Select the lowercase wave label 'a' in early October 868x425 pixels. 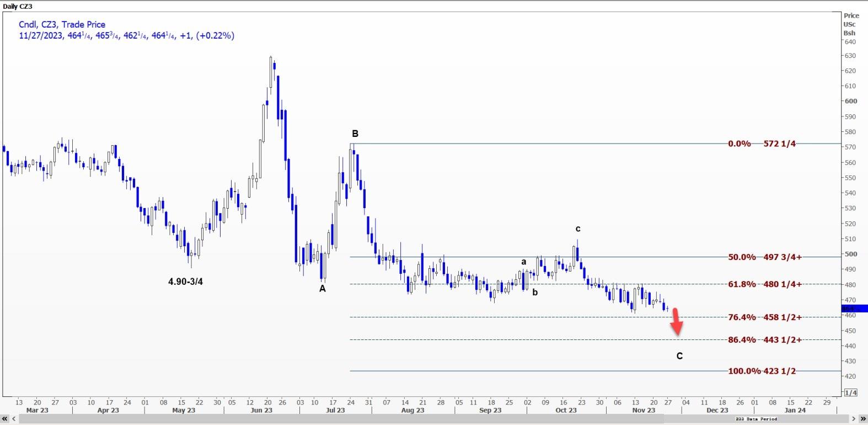[524, 262]
